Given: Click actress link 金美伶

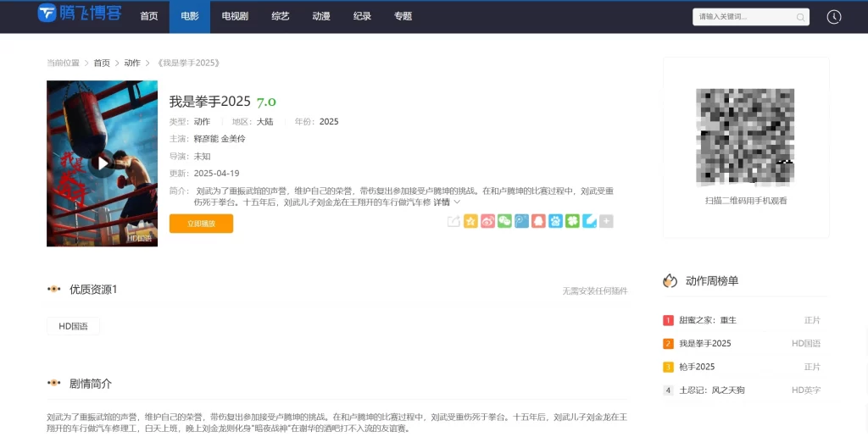Looking at the screenshot, I should click(233, 139).
